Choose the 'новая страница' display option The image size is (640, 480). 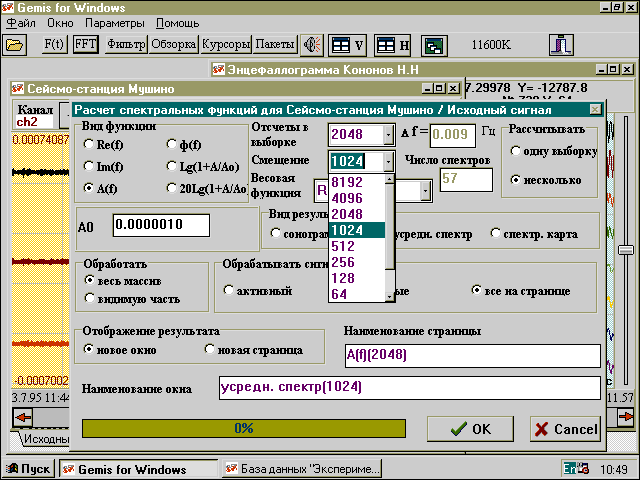(210, 350)
